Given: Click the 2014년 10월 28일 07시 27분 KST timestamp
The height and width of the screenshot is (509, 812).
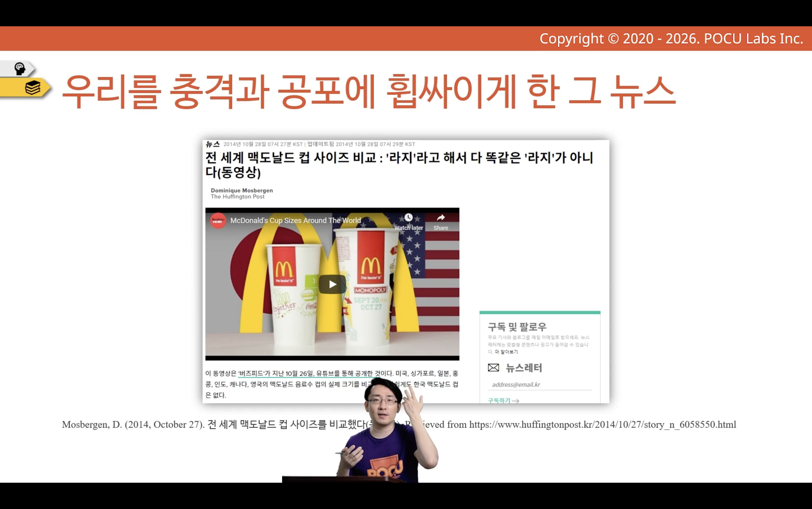Looking at the screenshot, I should 263,144.
